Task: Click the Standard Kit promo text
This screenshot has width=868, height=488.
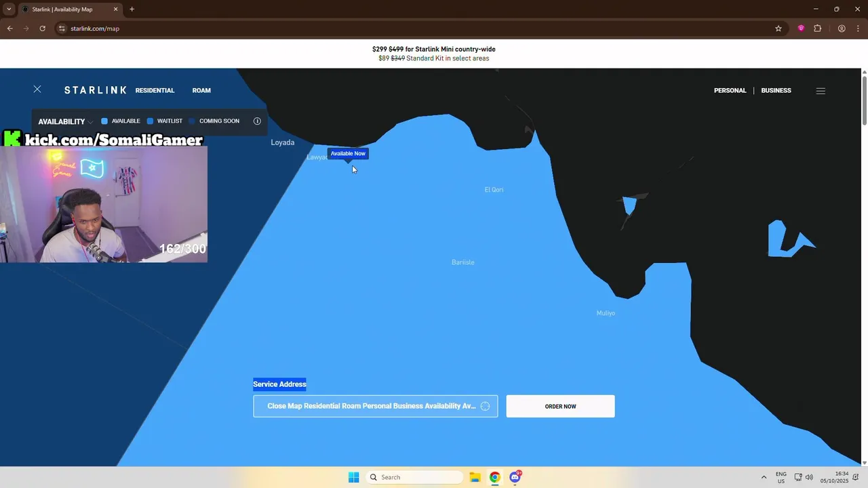Action: [434, 58]
